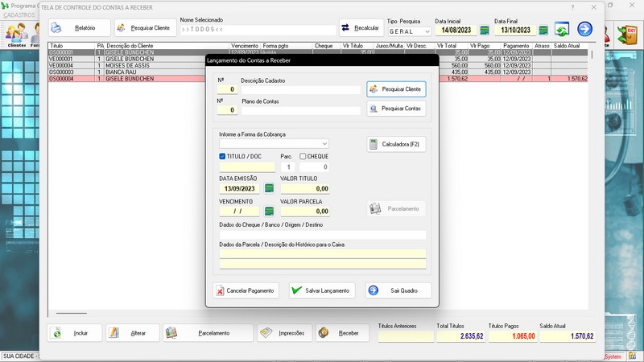Click Pesquisar Contas in the dialog
This screenshot has width=644, height=362.
[396, 108]
